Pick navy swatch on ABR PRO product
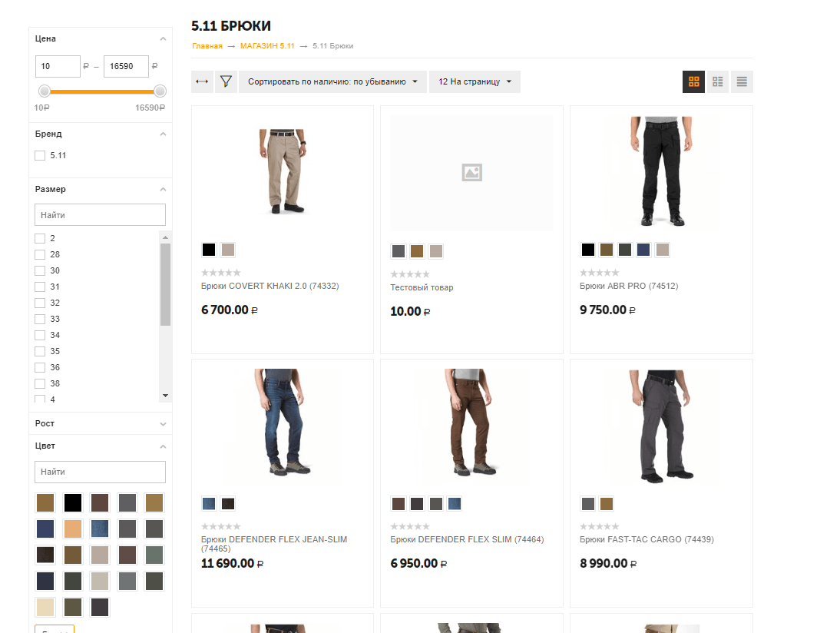The height and width of the screenshot is (633, 840). pos(643,250)
